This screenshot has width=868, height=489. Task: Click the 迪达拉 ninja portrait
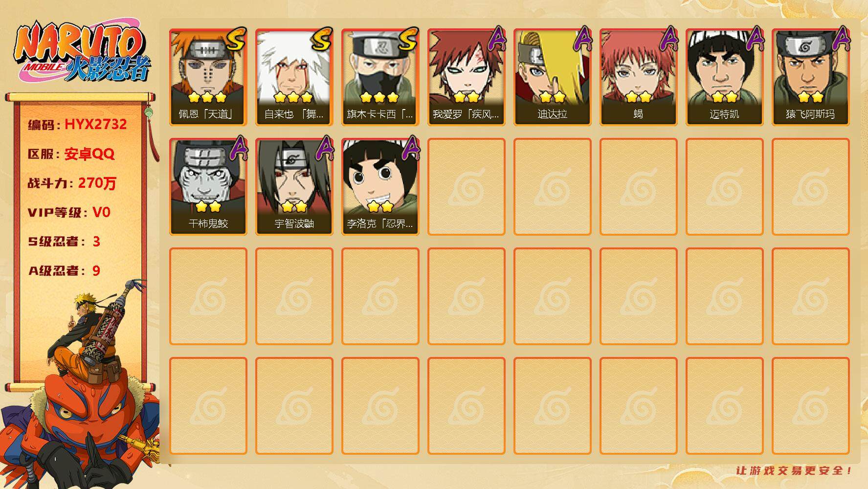click(552, 77)
